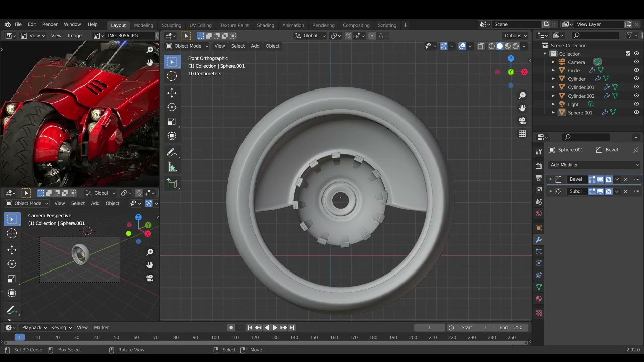
Task: Switch to wireframe viewport shading
Action: [x=492, y=46]
